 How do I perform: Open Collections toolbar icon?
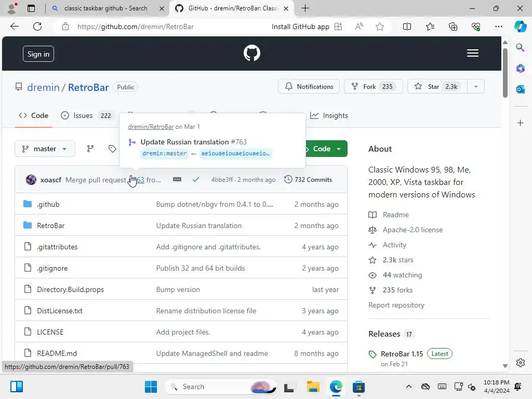(453, 26)
